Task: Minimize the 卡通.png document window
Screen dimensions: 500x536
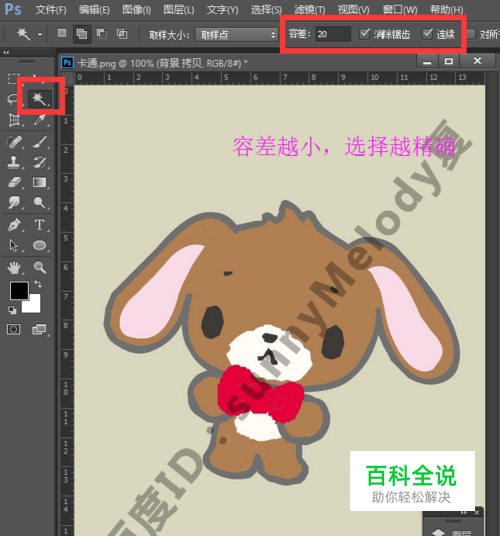Action: 427,62
